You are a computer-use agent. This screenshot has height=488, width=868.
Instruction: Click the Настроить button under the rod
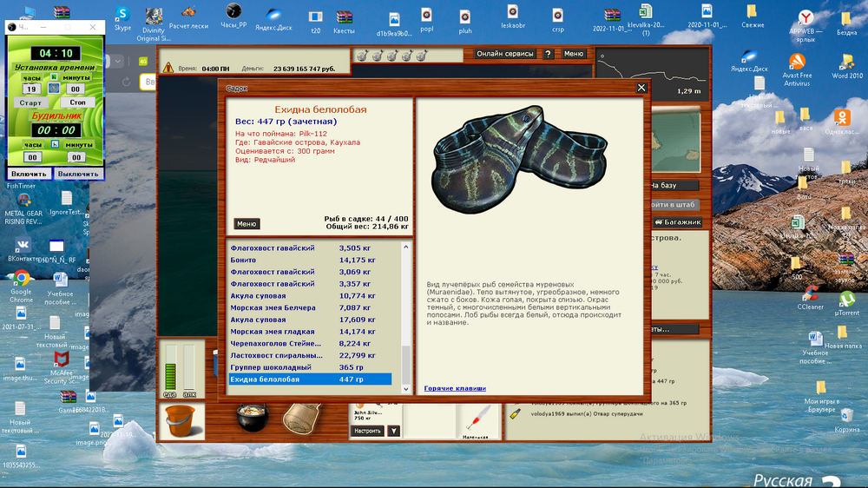367,431
